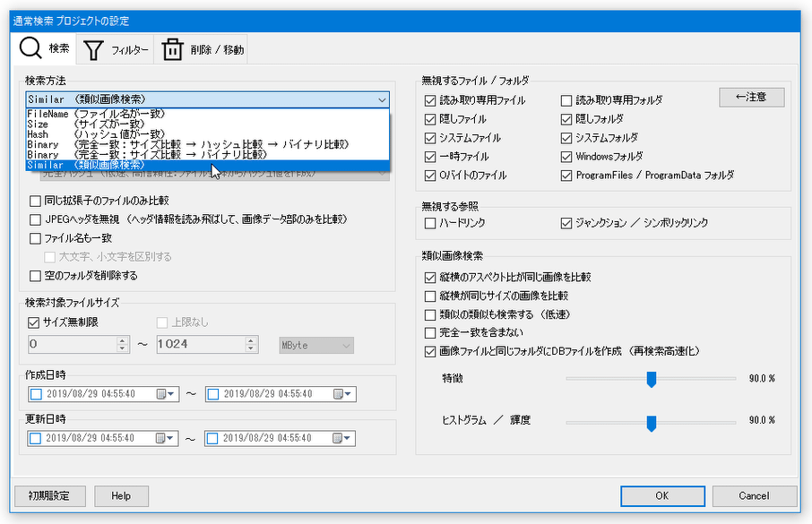Toggle 更新日時 end date checkbox

212,438
